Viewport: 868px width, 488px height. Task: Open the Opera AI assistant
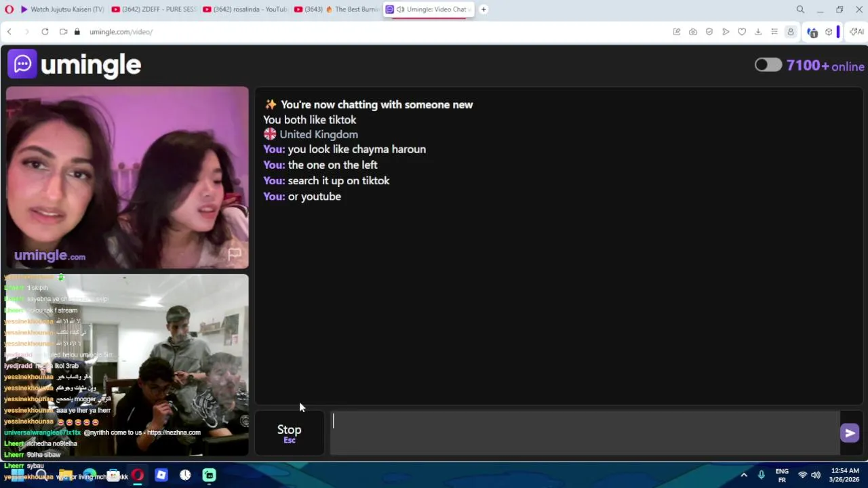point(856,32)
